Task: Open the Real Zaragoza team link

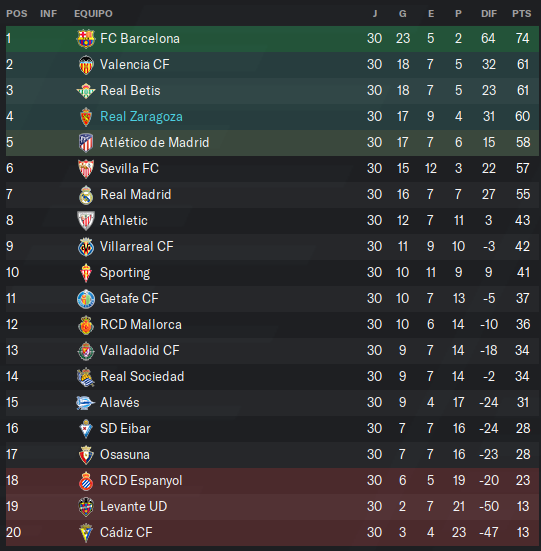Action: click(x=141, y=116)
